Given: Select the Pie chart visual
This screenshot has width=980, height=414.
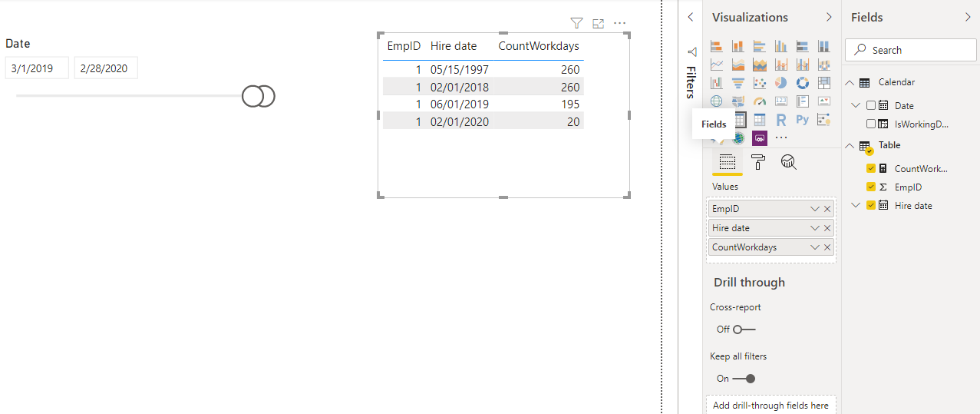Looking at the screenshot, I should [781, 83].
